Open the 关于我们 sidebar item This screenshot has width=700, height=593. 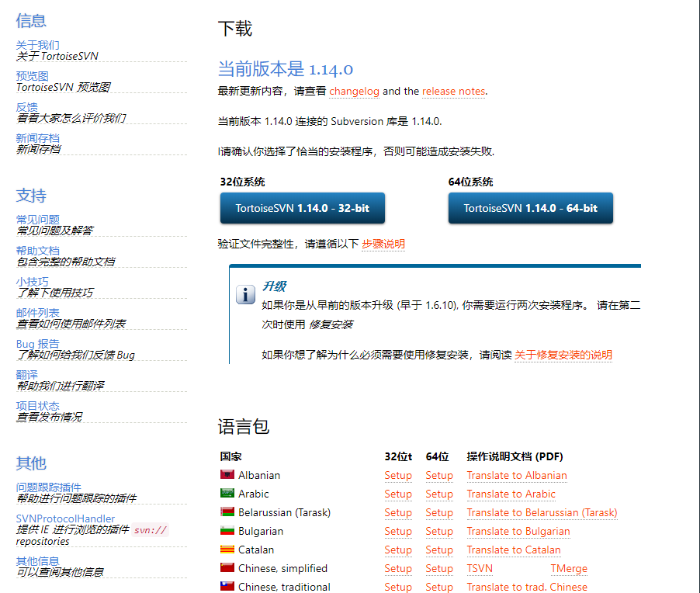[37, 45]
